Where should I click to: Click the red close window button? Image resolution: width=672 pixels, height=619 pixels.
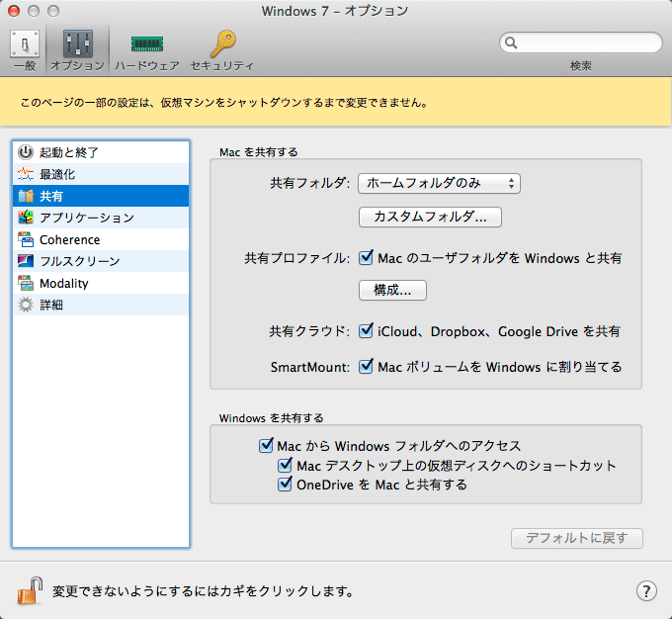(x=14, y=11)
